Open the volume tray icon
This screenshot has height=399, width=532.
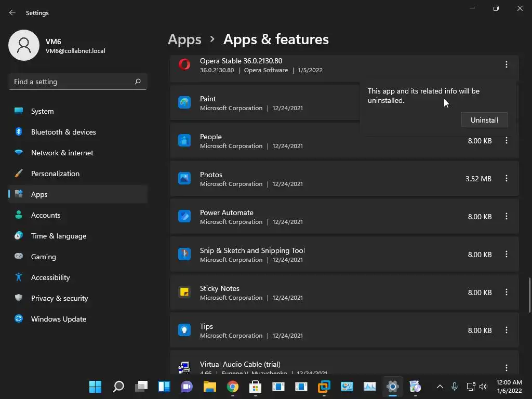coord(483,387)
